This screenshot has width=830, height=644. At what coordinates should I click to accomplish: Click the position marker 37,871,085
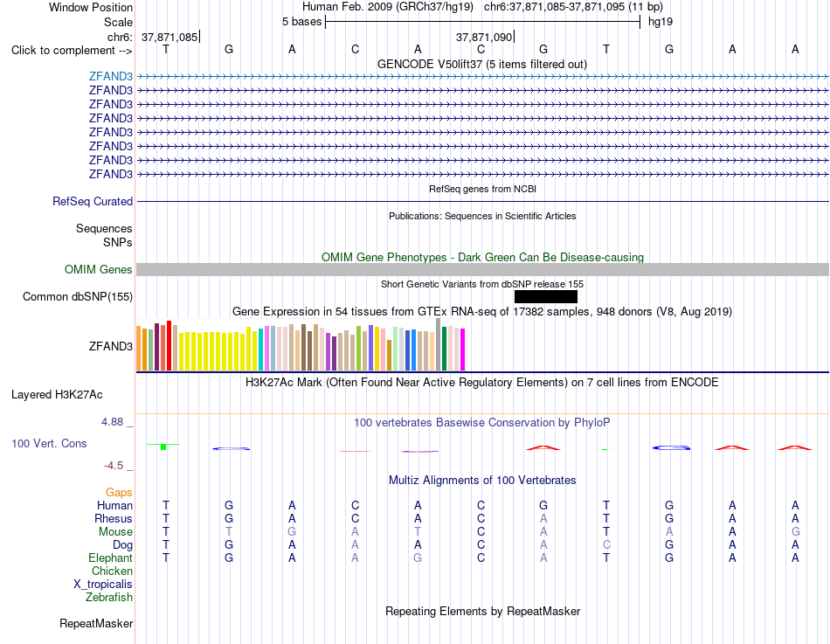[x=169, y=37]
